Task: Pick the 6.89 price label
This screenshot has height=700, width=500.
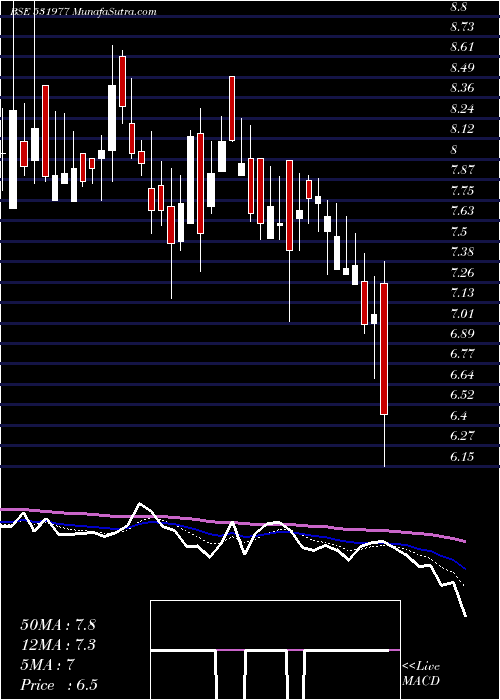Action: 462,334
